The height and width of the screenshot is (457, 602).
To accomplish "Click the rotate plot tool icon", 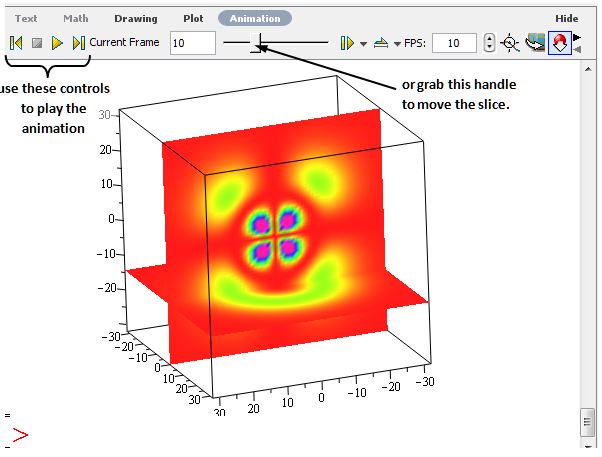I will tap(536, 43).
